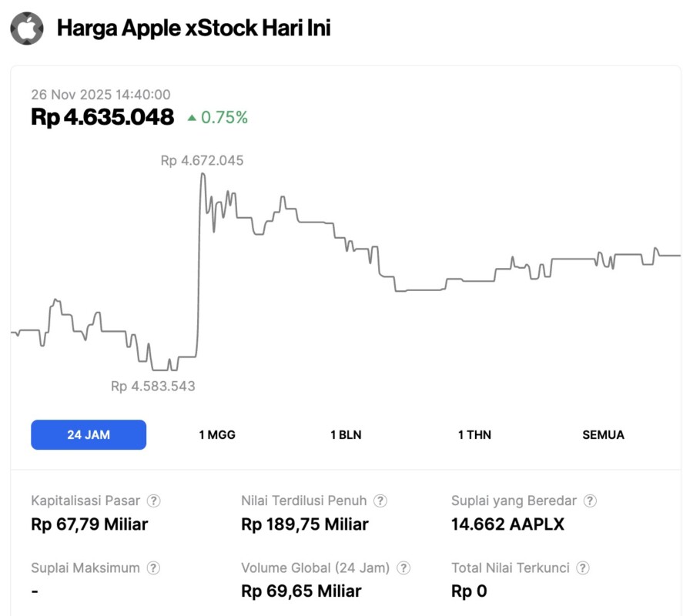Screen dimensions: 683x616
Task: Open Volume Global (24 Jam) info icon
Action: coord(403,568)
